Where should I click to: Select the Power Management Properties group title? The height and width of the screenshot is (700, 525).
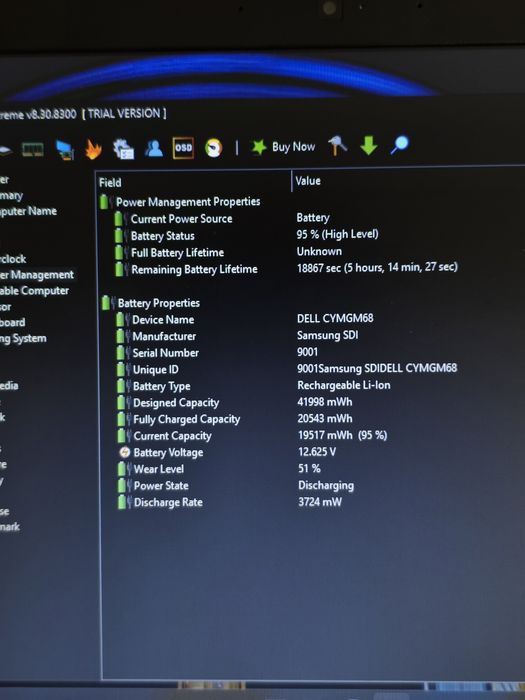(188, 201)
